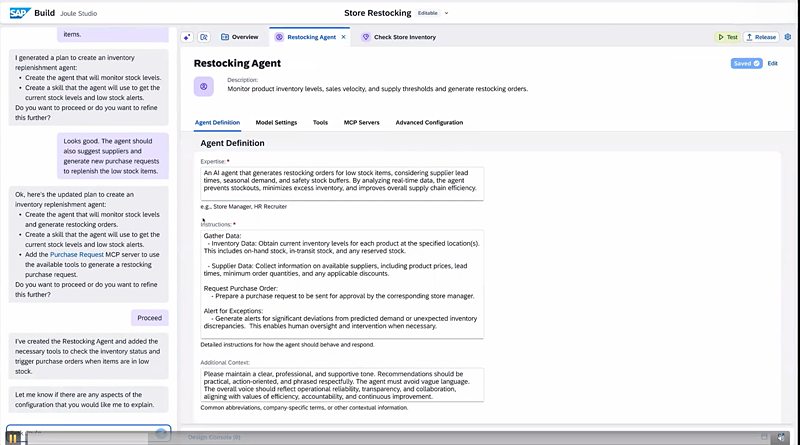This screenshot has width=800, height=445.
Task: Click the volume speaker icon in the player
Action: click(x=781, y=437)
